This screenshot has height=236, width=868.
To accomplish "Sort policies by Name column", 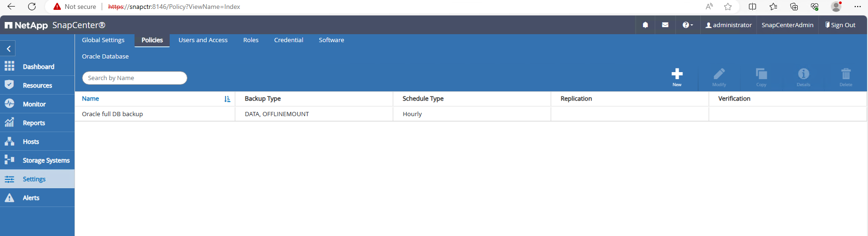I will coord(90,99).
